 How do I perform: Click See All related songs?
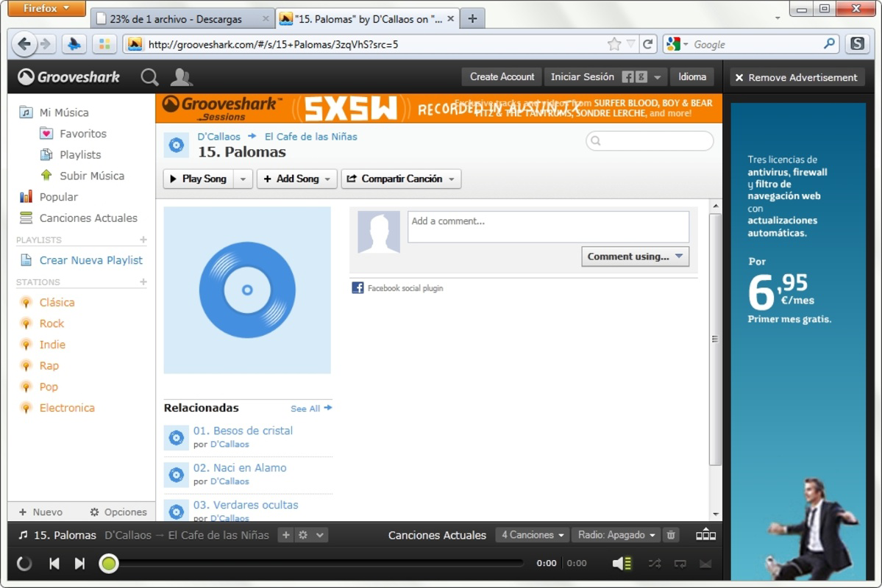coord(311,409)
